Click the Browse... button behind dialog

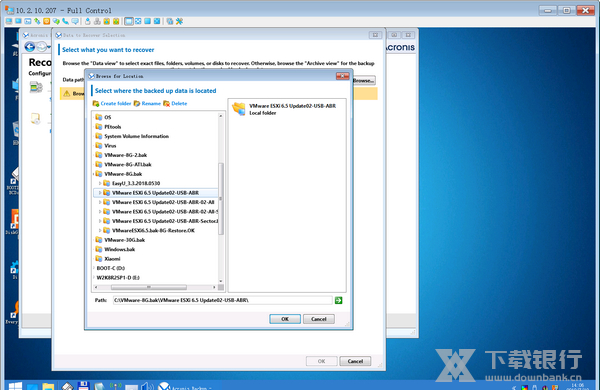(x=363, y=80)
